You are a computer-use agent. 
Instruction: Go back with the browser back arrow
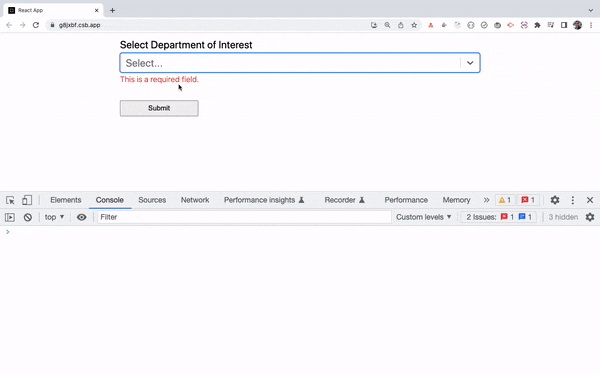[9, 25]
